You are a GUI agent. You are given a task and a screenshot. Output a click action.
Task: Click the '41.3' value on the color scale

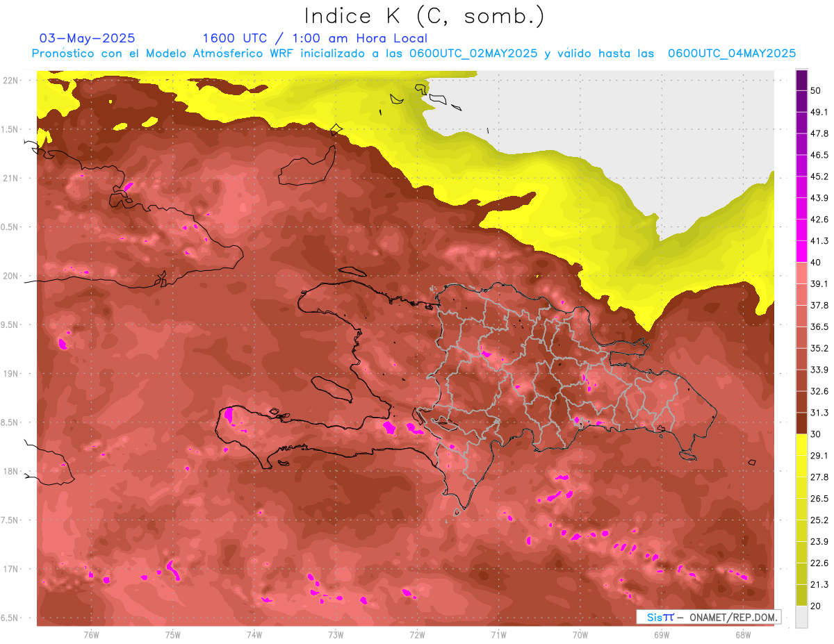click(820, 241)
